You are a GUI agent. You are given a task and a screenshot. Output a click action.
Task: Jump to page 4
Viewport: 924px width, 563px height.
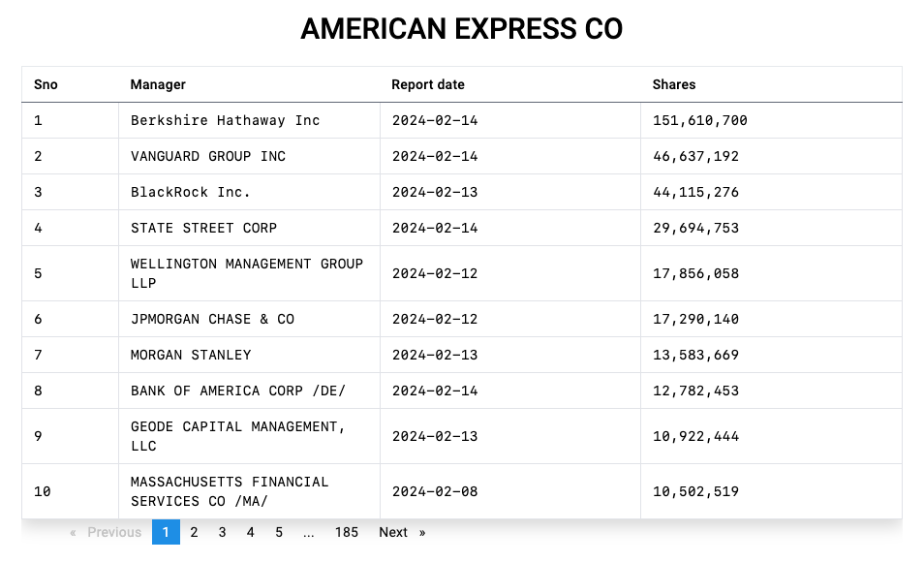(250, 532)
